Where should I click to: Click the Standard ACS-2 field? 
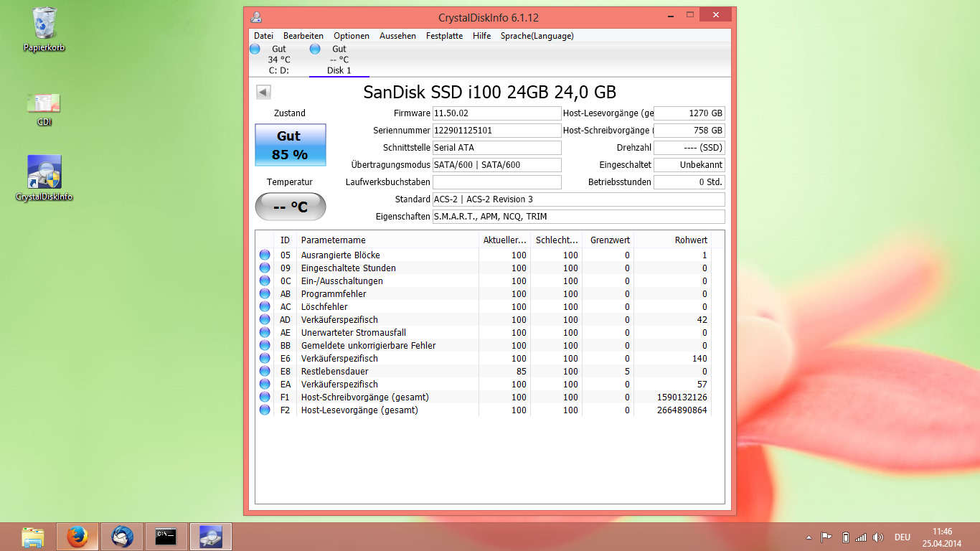click(578, 199)
